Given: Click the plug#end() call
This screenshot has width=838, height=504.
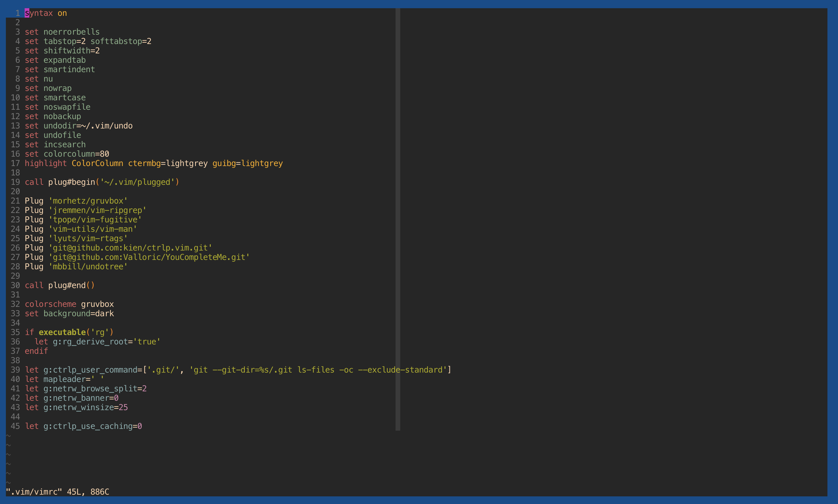Looking at the screenshot, I should (71, 285).
